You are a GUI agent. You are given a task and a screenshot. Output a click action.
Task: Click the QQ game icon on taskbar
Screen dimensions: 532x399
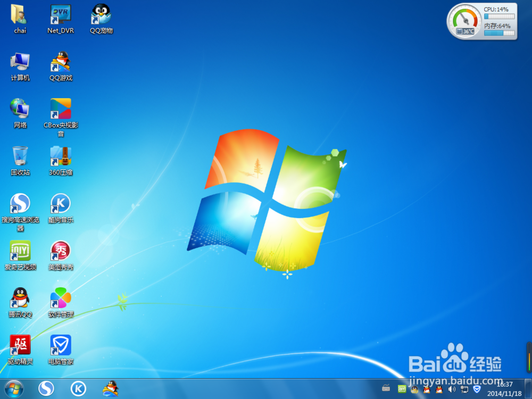[x=111, y=389]
